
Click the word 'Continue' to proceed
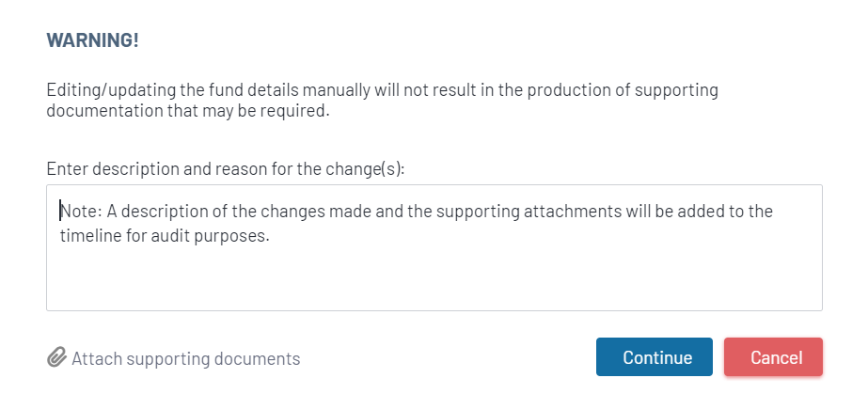click(x=657, y=357)
